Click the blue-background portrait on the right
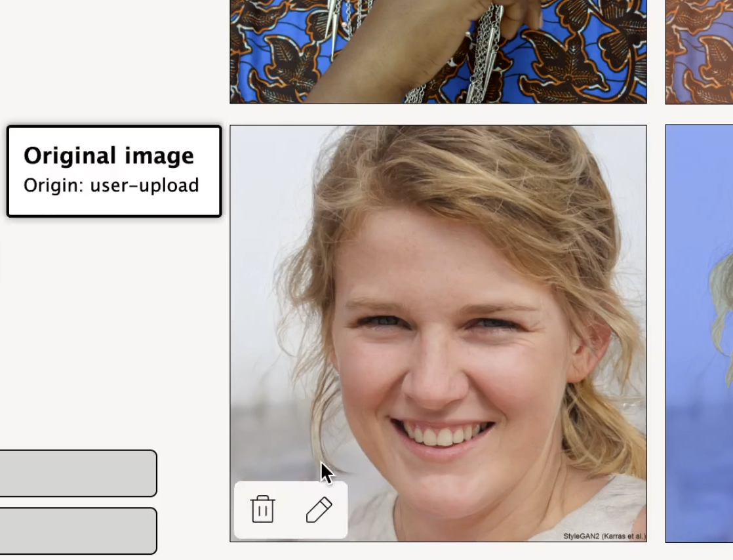The width and height of the screenshot is (733, 560). [x=702, y=328]
